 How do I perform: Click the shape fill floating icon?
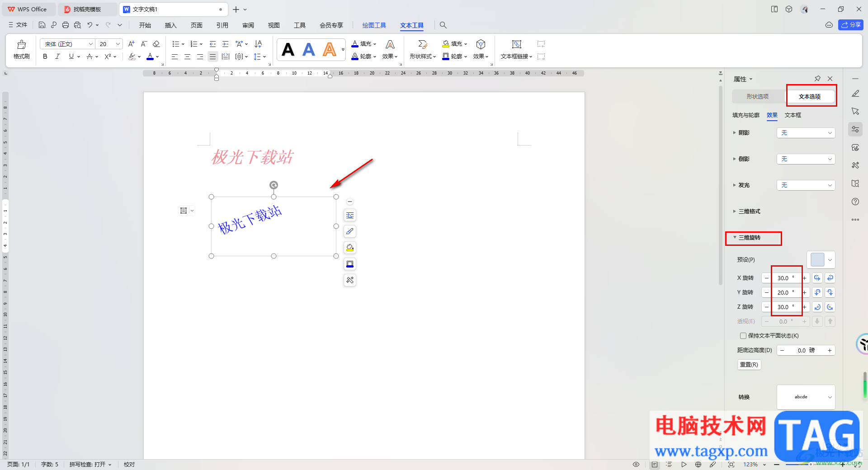(350, 248)
